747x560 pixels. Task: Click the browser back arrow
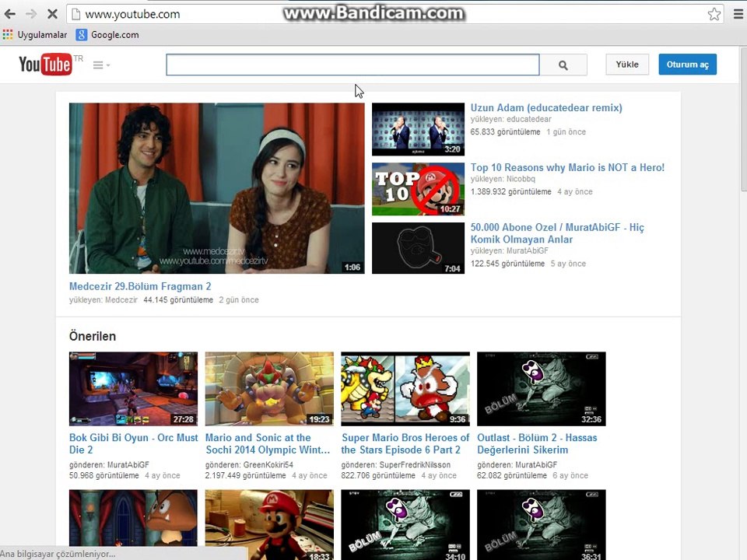click(x=9, y=14)
